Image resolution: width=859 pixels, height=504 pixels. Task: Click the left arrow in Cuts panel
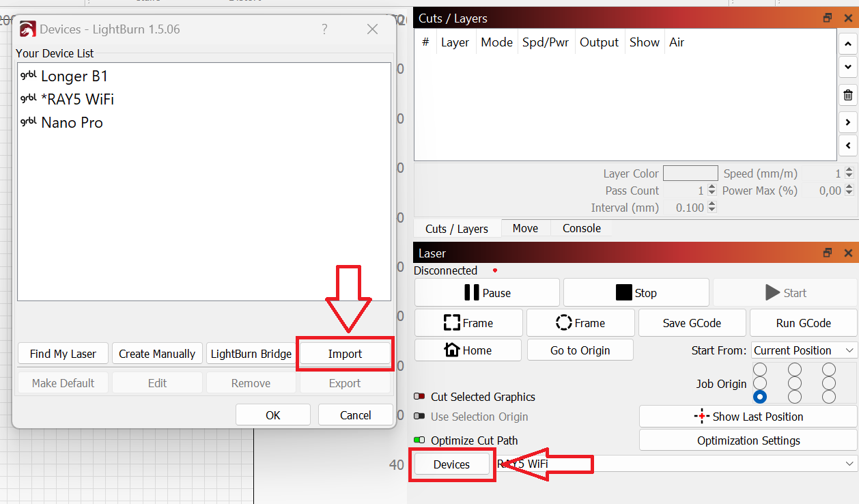tap(847, 145)
